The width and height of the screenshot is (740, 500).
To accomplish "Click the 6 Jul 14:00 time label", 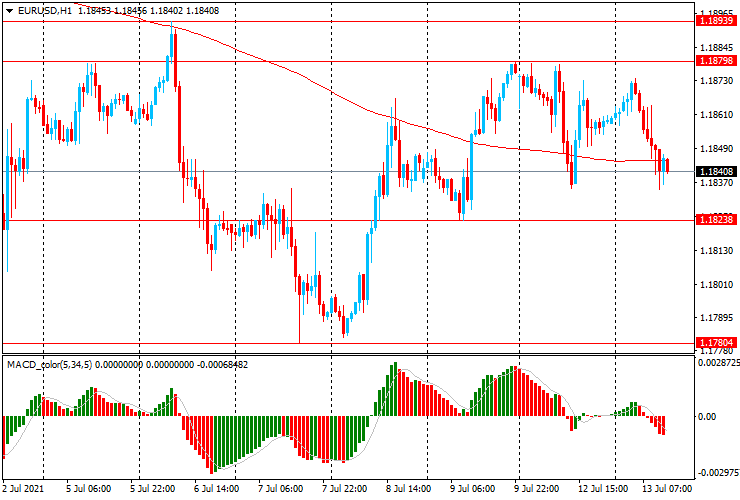I will point(217,488).
